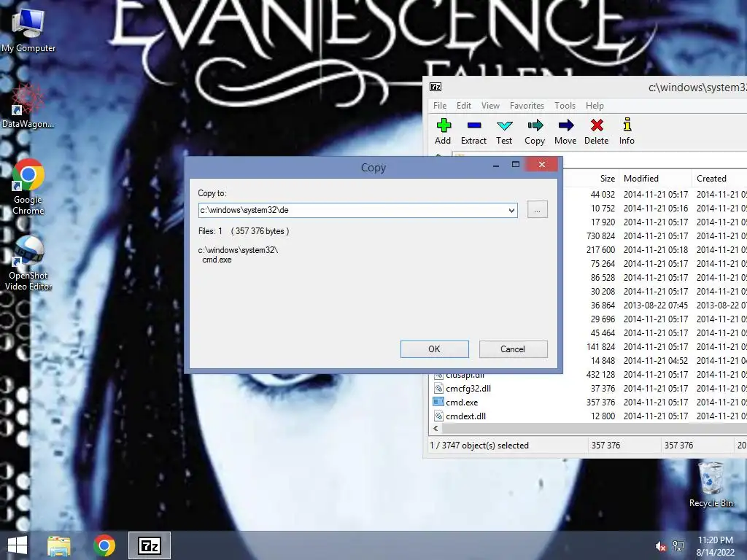Click the 7z logo in 7-Zip title bar
Screen dimensions: 747x560
coord(436,87)
